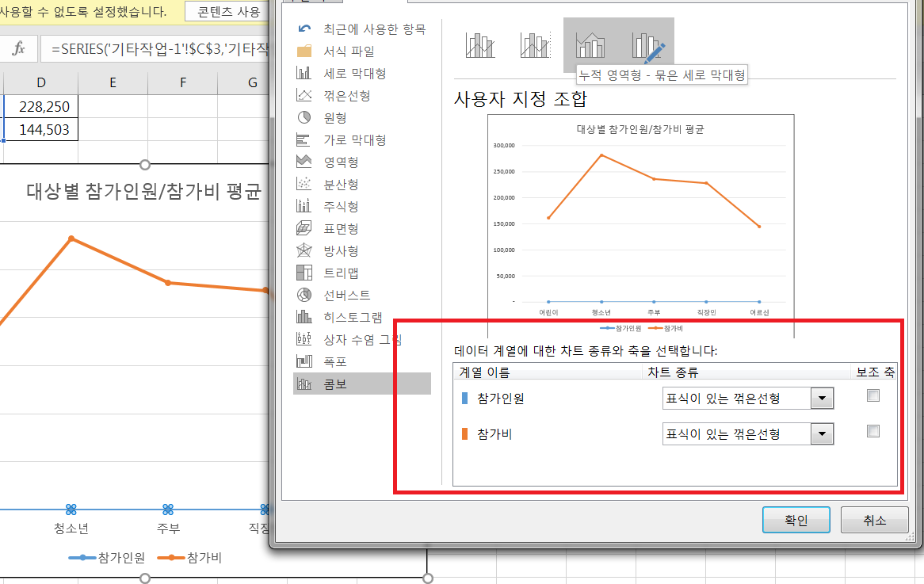The image size is (924, 584).
Task: Switch to 세로 막대형 column category
Action: 354,73
